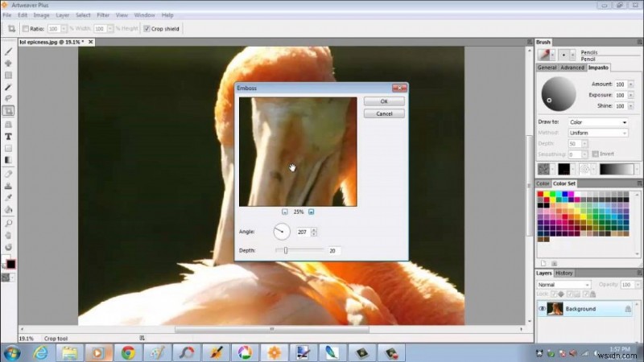Select the Hand pan tool
This screenshot has height=362, width=644.
(x=8, y=235)
